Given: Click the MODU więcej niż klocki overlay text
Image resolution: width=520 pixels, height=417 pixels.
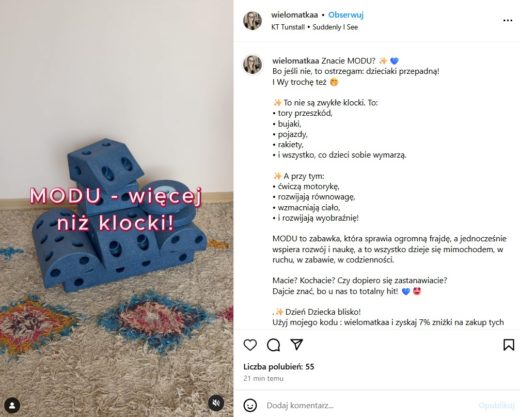Looking at the screenshot, I should [x=116, y=209].
